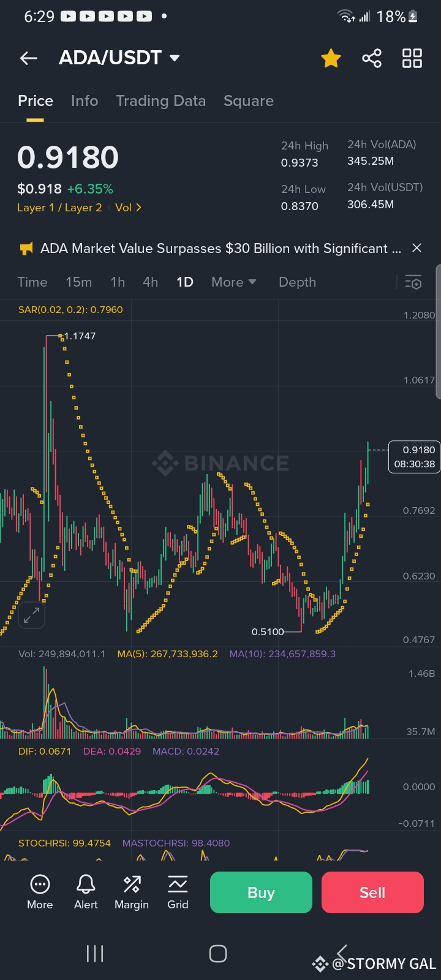Tap the STOCHRSI: 99.4754 label
This screenshot has height=980, width=441.
[64, 843]
